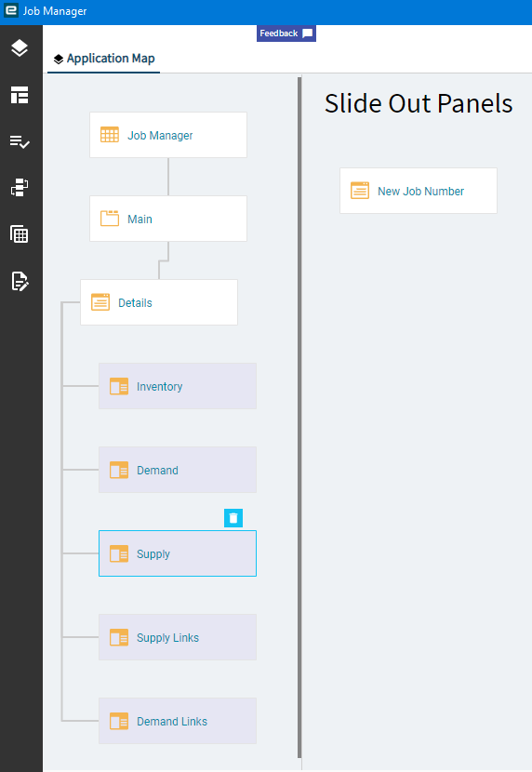Click the Inventory panel icon

[x=119, y=387]
